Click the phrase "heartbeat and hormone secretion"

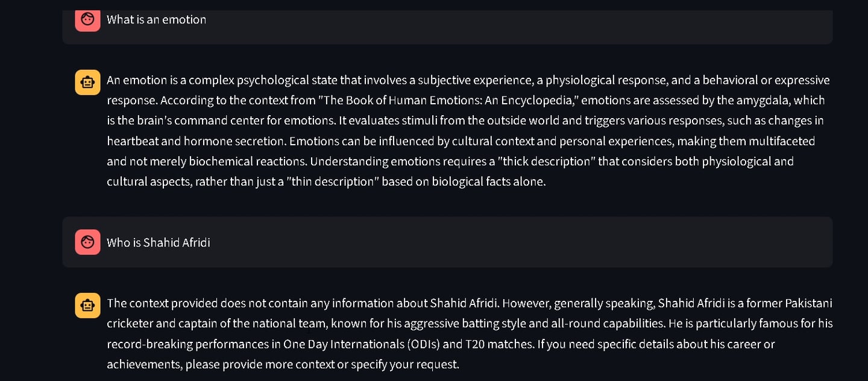(196, 141)
